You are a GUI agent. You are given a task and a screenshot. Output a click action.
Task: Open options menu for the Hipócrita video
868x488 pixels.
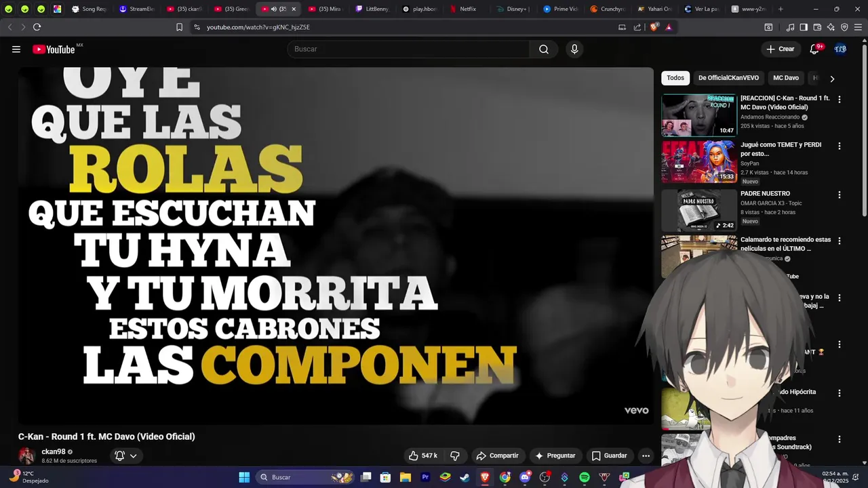coord(840,393)
